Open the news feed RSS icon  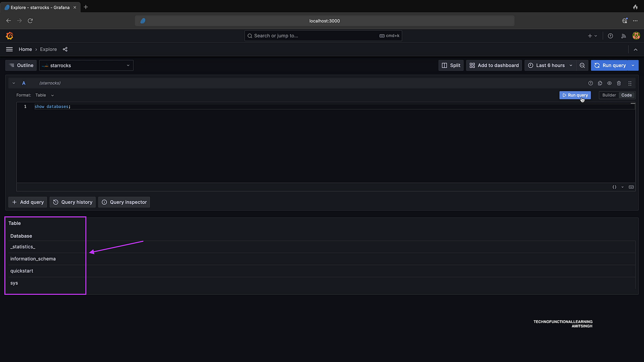click(x=623, y=36)
